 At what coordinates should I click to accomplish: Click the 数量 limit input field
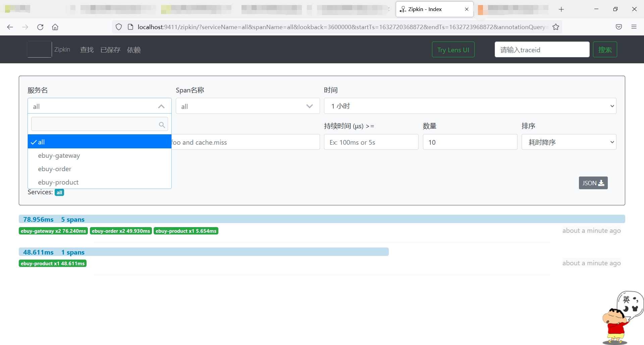[470, 142]
